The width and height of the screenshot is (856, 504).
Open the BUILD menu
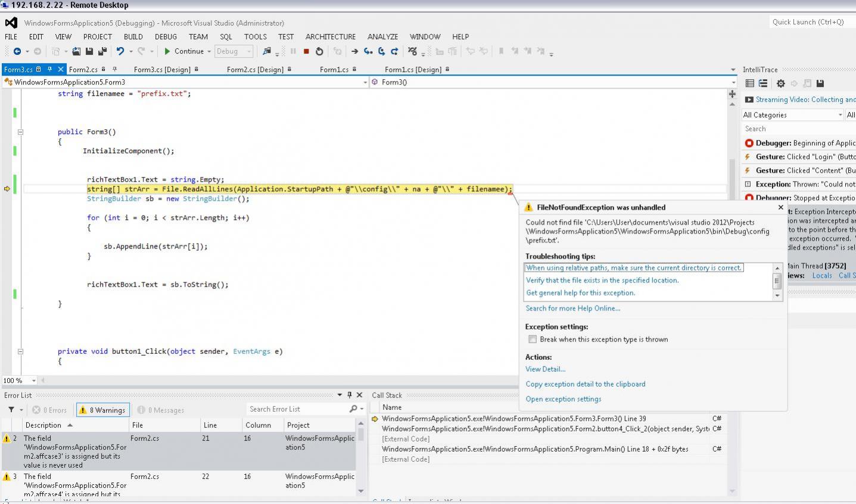tap(133, 36)
